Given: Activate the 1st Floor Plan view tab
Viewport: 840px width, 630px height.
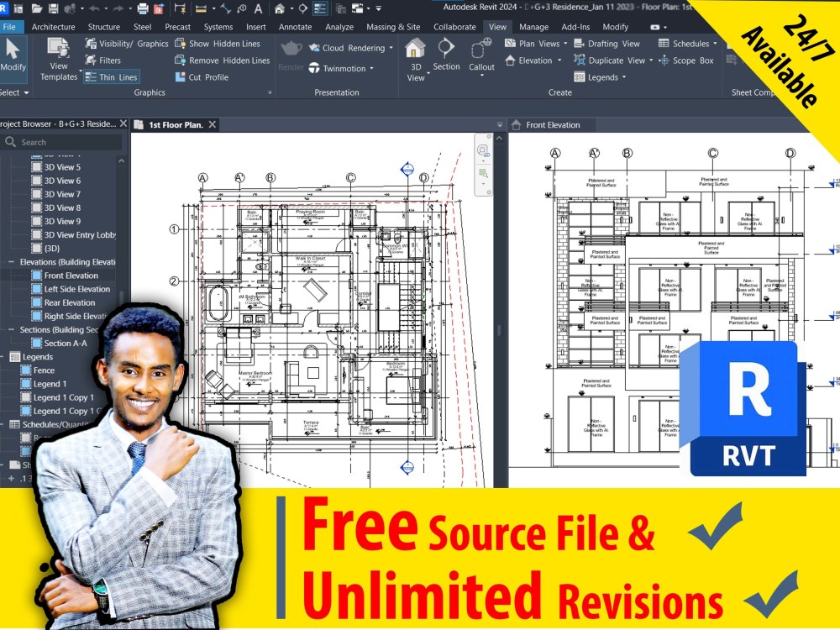Looking at the screenshot, I should [x=176, y=125].
